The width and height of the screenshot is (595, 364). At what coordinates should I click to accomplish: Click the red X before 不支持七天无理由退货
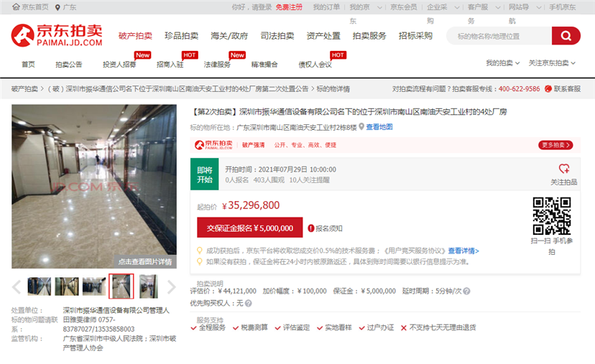[x=403, y=328]
